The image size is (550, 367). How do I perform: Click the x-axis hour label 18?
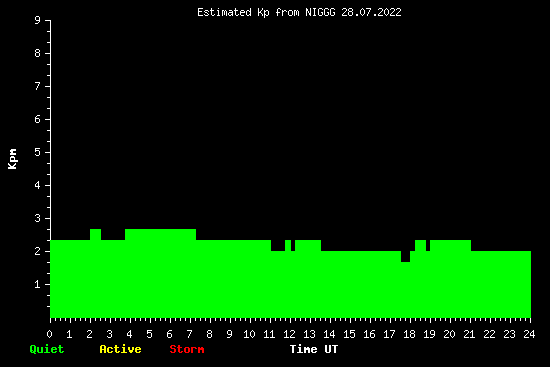tap(409, 334)
